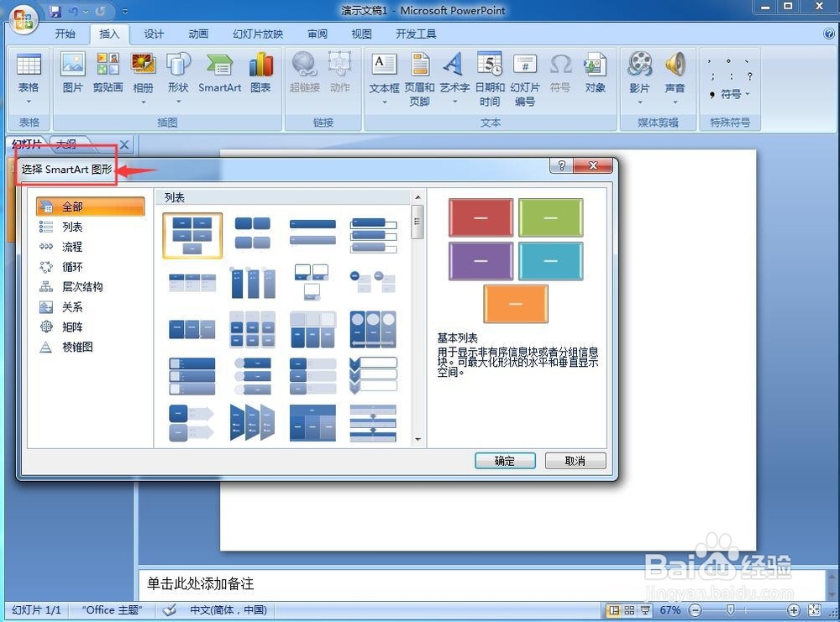The height and width of the screenshot is (622, 840).
Task: Insert a movie (影片)
Action: [639, 78]
